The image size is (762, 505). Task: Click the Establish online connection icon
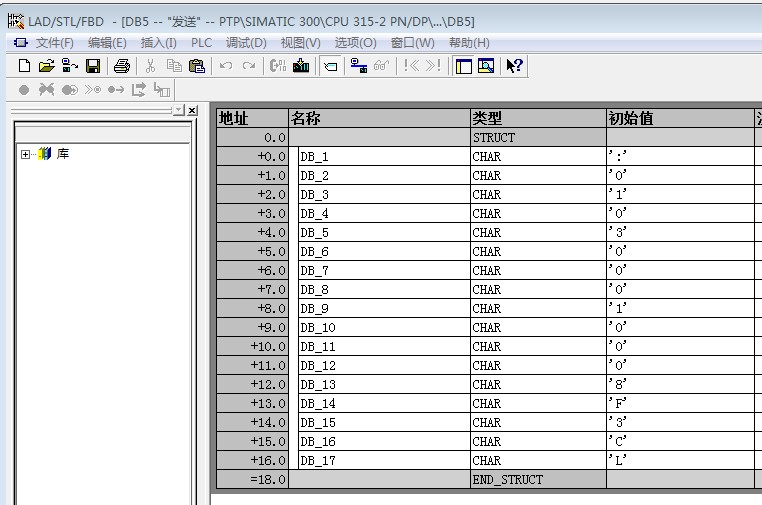coord(359,66)
